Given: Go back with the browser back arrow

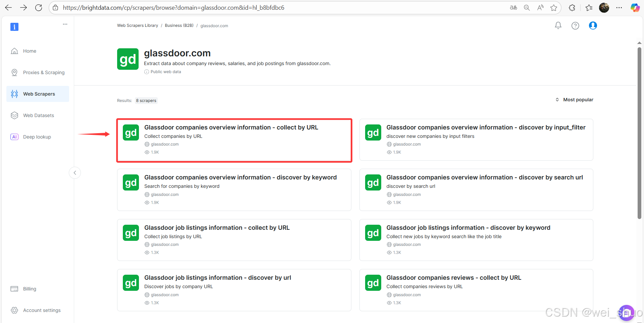Looking at the screenshot, I should coord(8,8).
